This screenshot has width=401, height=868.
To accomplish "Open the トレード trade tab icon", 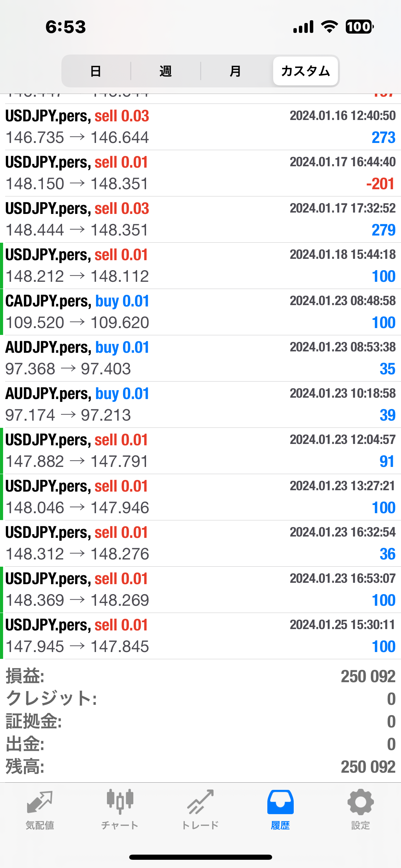I will (x=200, y=802).
